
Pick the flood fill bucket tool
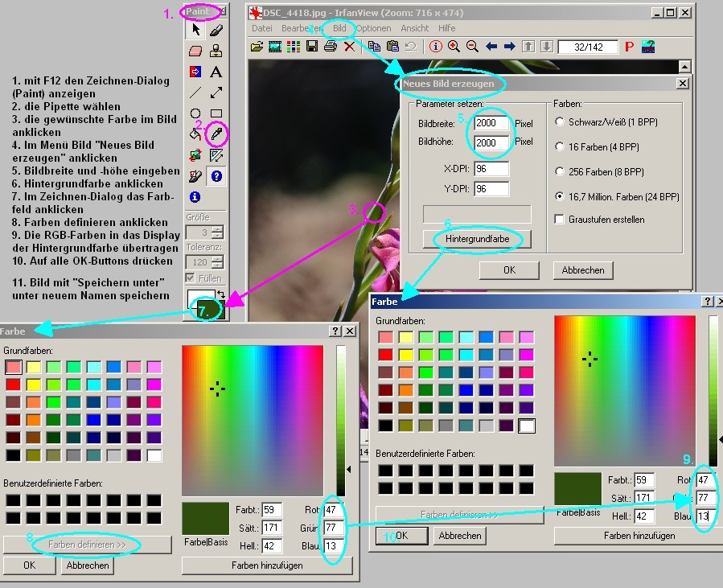[x=195, y=134]
